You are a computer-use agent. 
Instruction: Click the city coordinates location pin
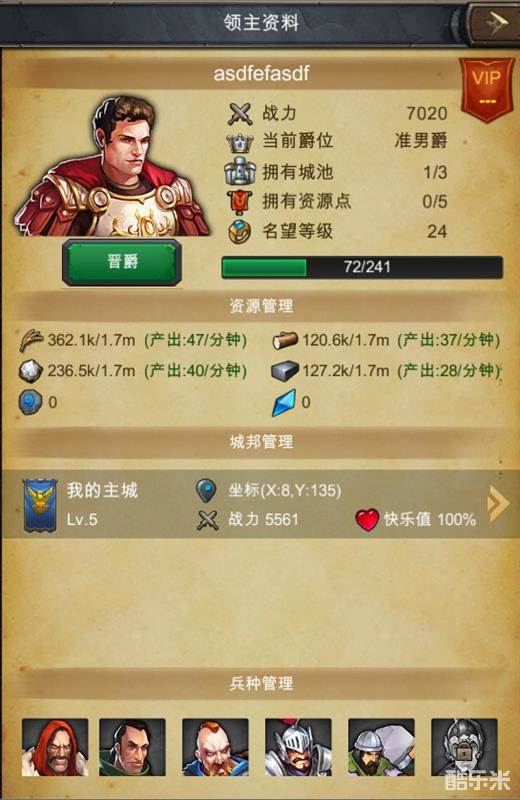tap(206, 491)
